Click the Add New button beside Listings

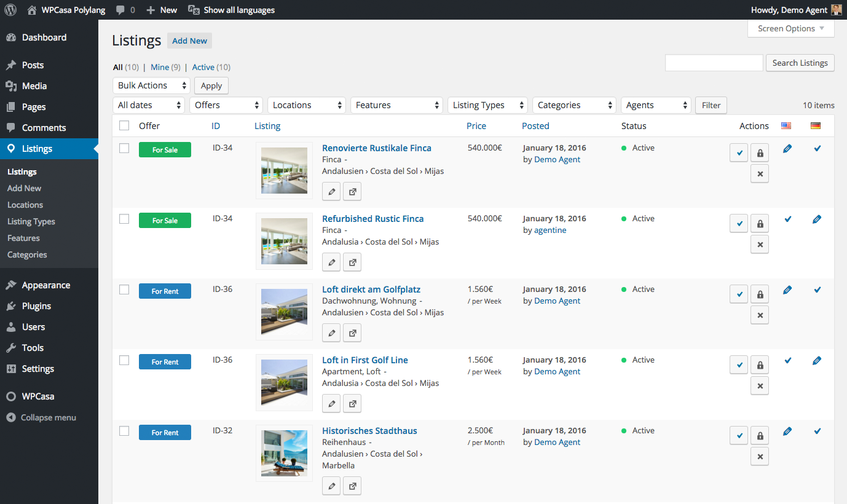pos(189,41)
